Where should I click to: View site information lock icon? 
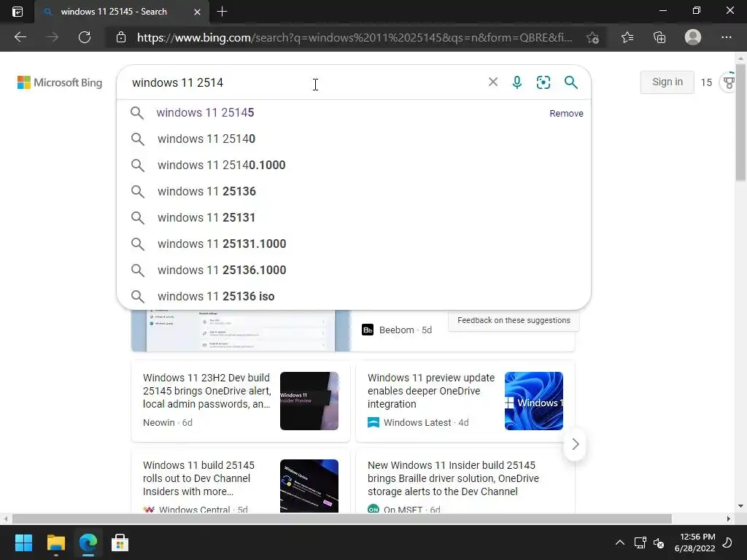pyautogui.click(x=121, y=37)
